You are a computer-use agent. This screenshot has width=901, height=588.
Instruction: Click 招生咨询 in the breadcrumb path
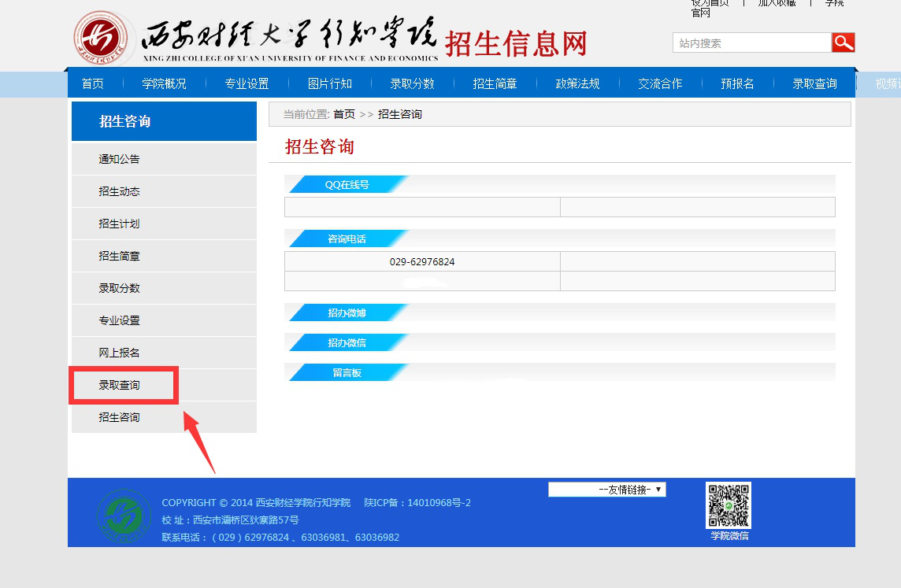[x=400, y=114]
